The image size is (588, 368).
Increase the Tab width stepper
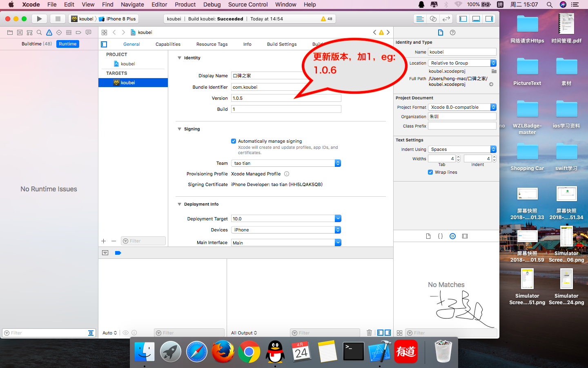458,157
